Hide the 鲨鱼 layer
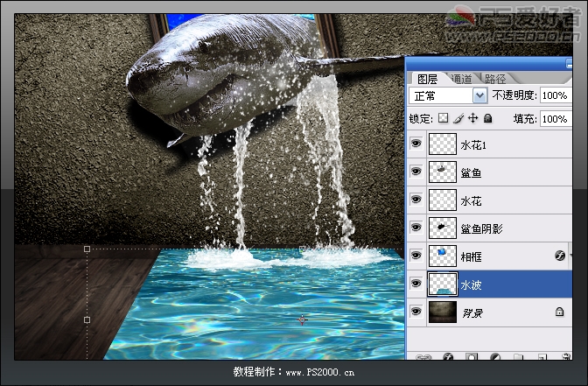This screenshot has height=386, width=588. [416, 172]
